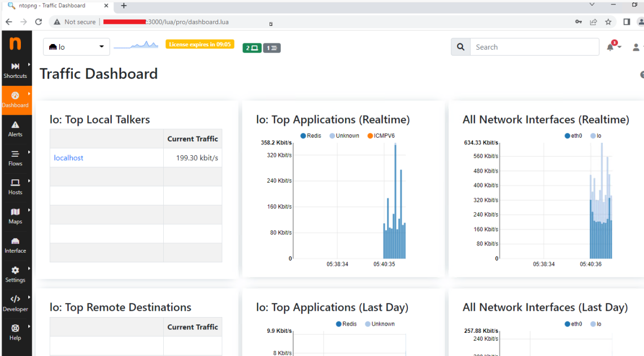Click the browser address bar URL
Image resolution: width=644 pixels, height=356 pixels.
point(166,22)
